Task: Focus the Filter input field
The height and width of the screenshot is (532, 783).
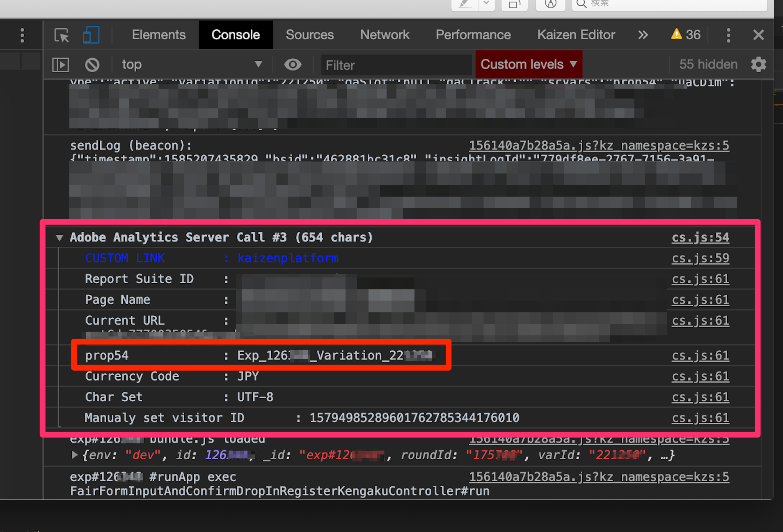Action: click(x=397, y=65)
